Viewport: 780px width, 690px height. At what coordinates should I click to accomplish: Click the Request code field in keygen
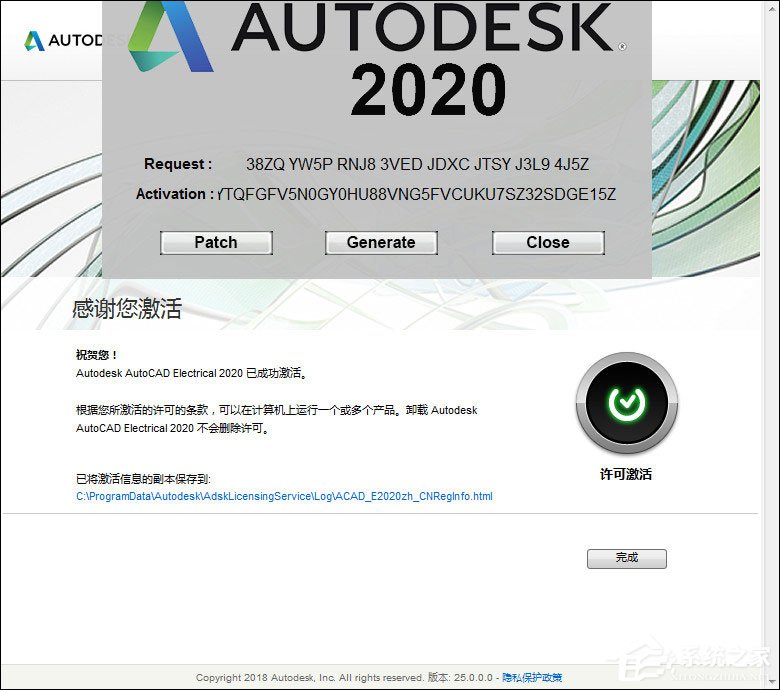(x=417, y=164)
